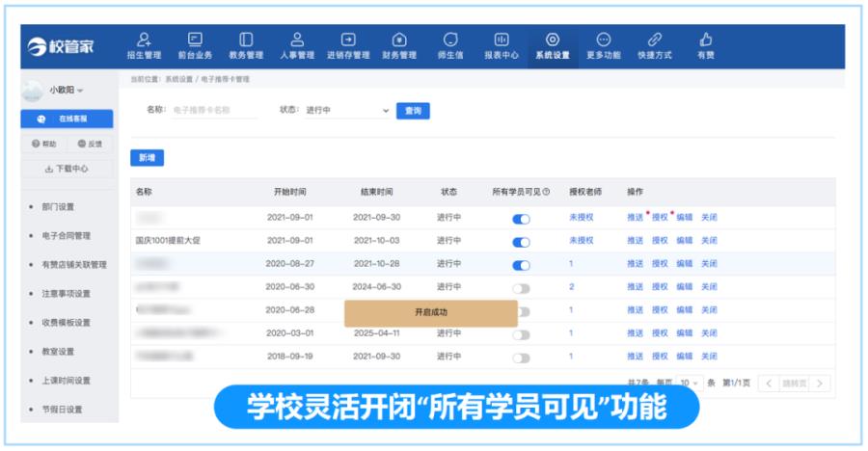This screenshot has width=868, height=451.
Task: Go to next page arrow
Action: click(820, 383)
